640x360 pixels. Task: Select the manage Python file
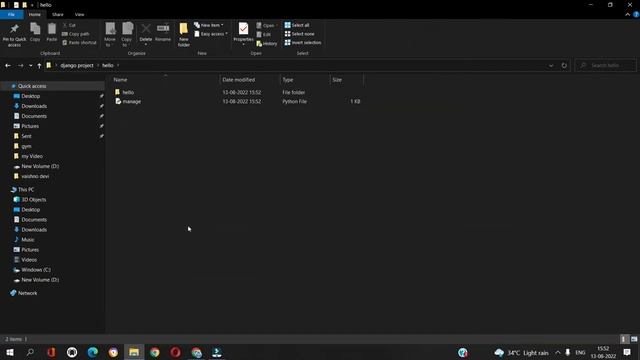click(x=132, y=101)
